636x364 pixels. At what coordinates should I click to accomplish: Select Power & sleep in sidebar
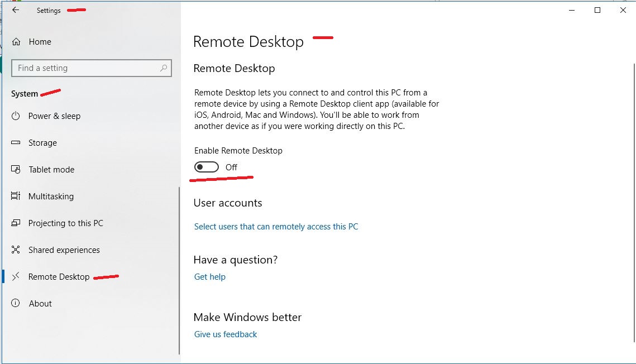click(54, 116)
